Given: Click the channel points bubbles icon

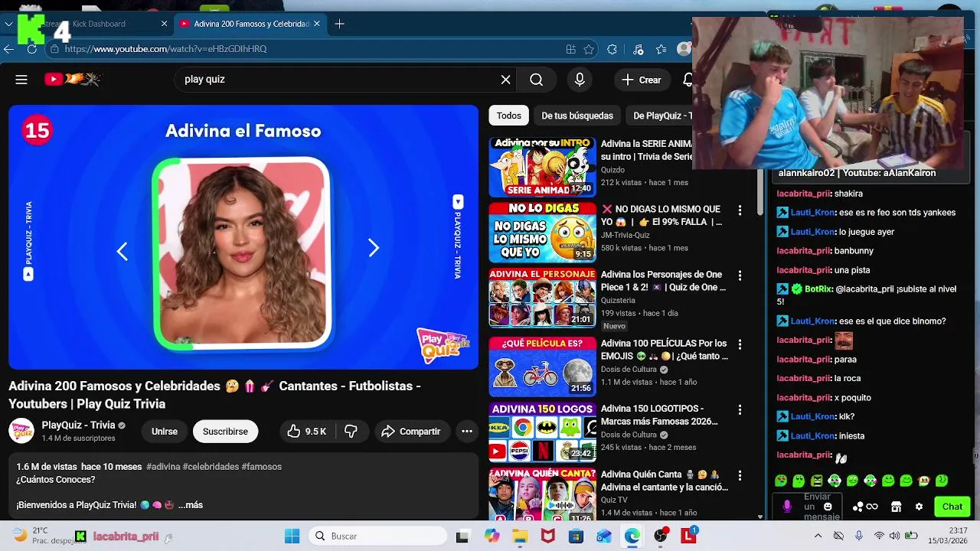Looking at the screenshot, I should (x=857, y=507).
